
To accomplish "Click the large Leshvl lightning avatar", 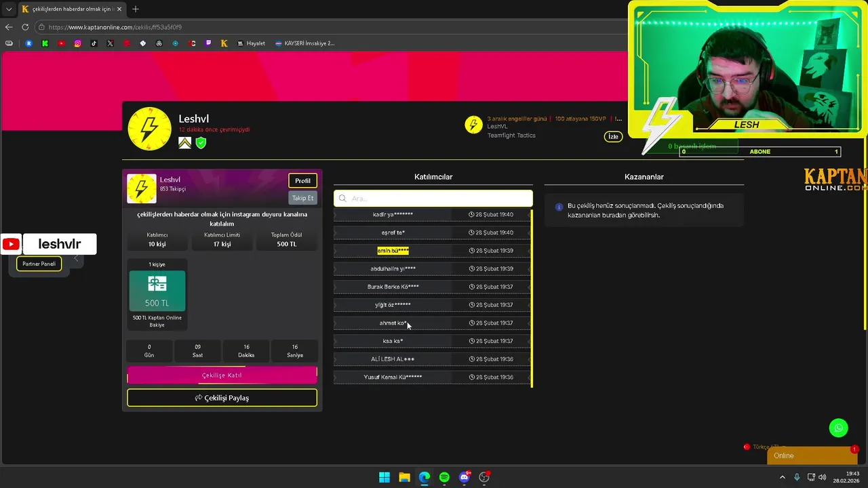I will point(150,129).
